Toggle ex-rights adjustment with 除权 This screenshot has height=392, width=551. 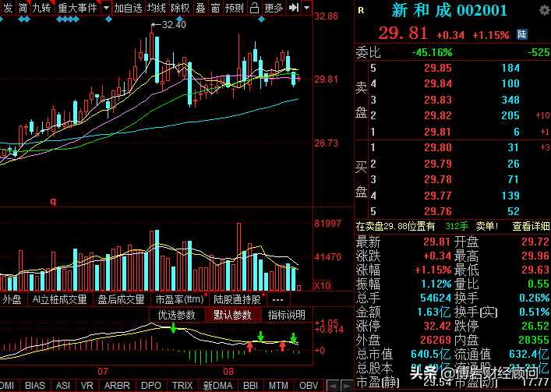[181, 7]
